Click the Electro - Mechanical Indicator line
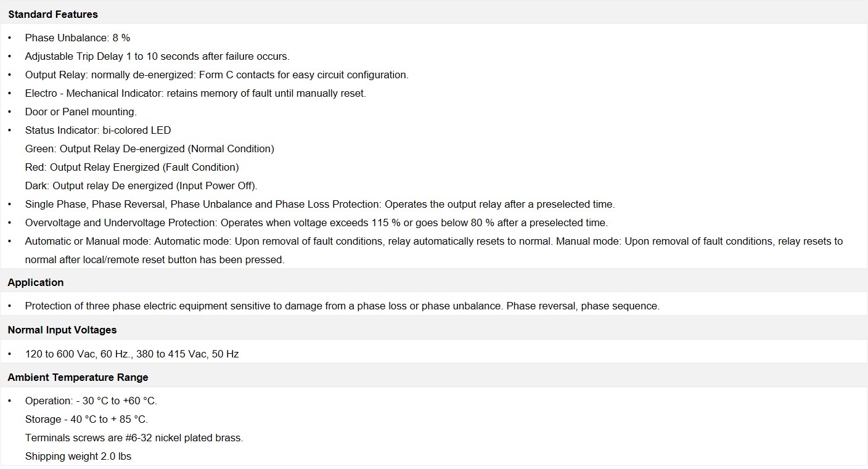The image size is (868, 469). (x=195, y=93)
